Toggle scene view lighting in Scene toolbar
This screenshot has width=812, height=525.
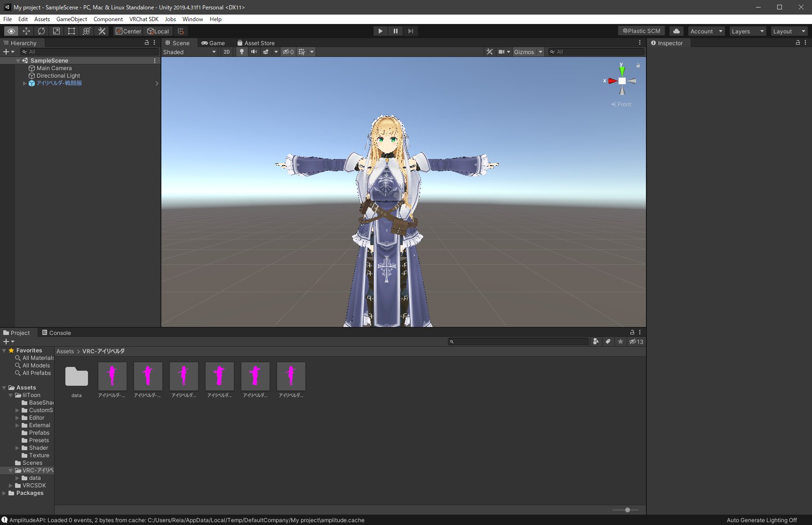coord(241,52)
